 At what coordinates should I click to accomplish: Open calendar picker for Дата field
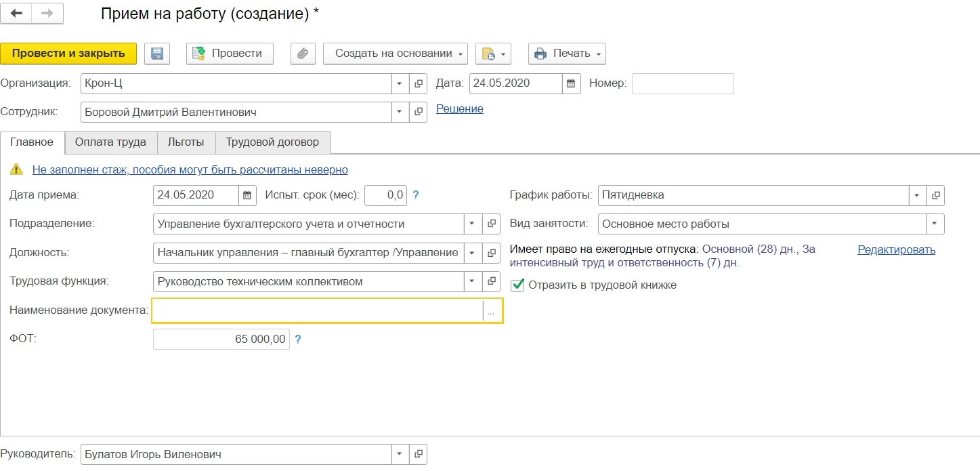571,83
